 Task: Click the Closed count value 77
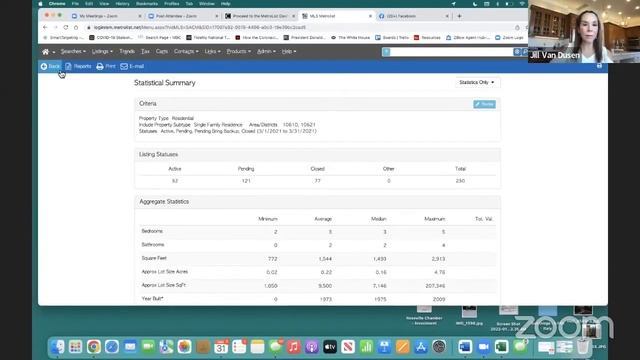click(318, 181)
